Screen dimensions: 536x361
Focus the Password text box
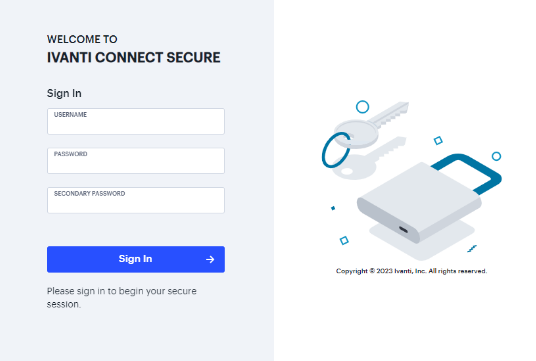[136, 161]
